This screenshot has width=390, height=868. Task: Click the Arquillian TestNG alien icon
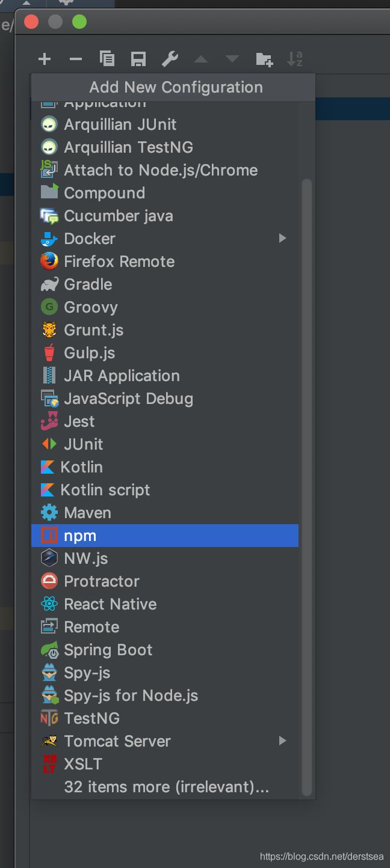(49, 147)
